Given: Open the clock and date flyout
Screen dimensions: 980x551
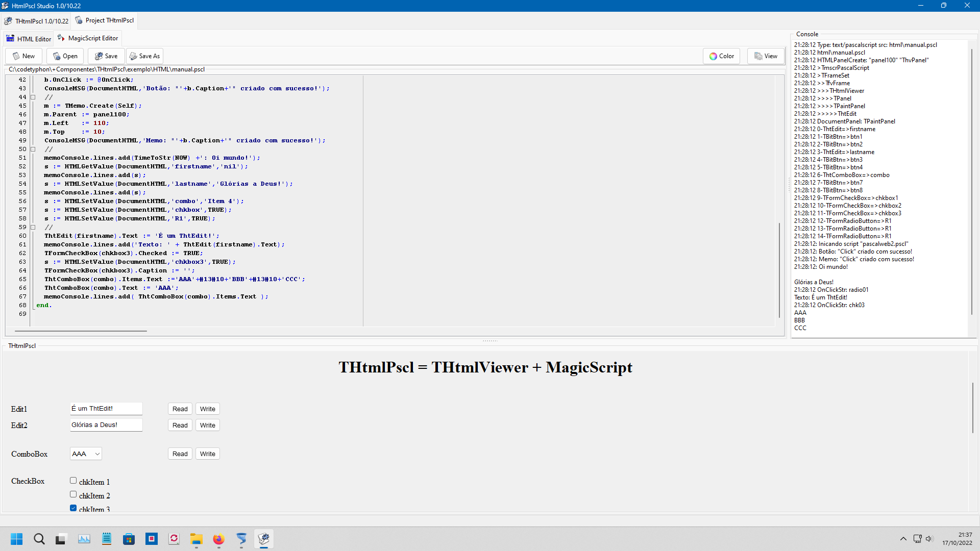Looking at the screenshot, I should [958, 539].
